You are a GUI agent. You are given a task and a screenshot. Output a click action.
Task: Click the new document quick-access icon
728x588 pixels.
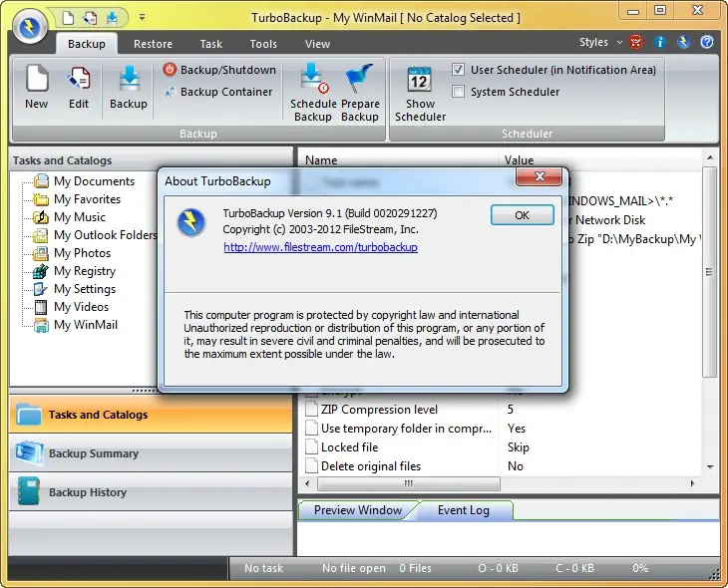point(68,18)
